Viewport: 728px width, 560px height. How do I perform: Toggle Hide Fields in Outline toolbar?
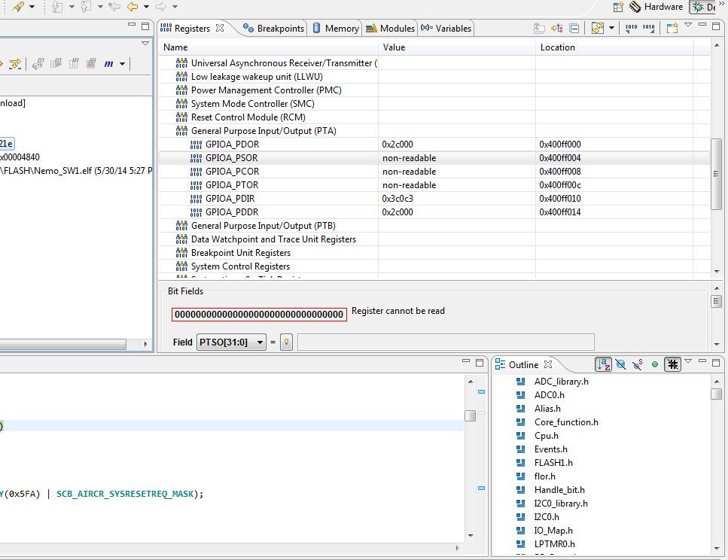point(621,364)
